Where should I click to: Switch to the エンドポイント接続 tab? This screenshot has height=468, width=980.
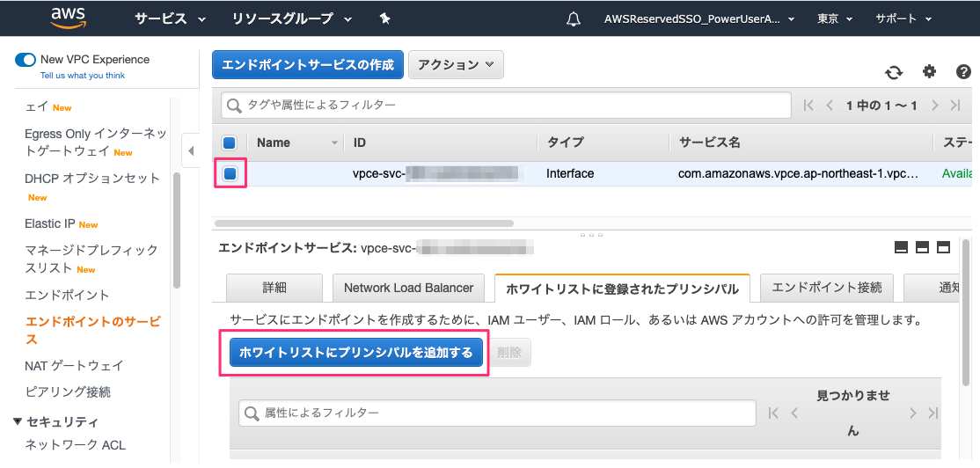click(x=827, y=288)
